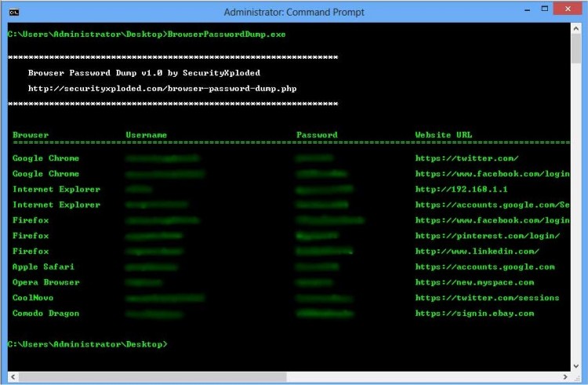This screenshot has height=385, width=588.
Task: Click 'Internet Explorer' in the 192.168.1.1 row
Action: [56, 189]
